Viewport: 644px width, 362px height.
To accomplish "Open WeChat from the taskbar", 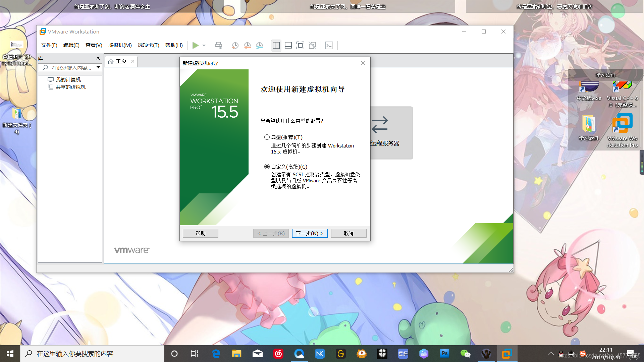I will [x=465, y=354].
